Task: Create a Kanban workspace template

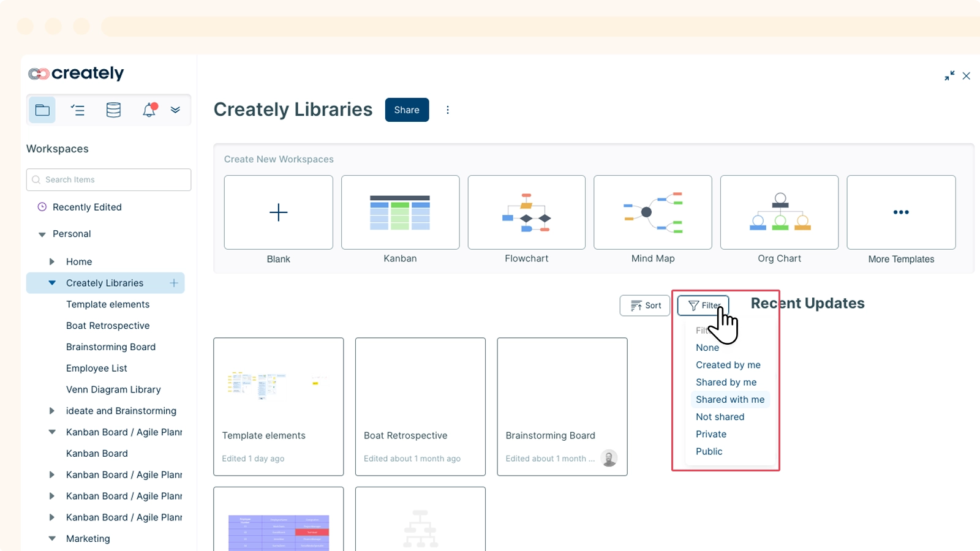Action: coord(401,212)
